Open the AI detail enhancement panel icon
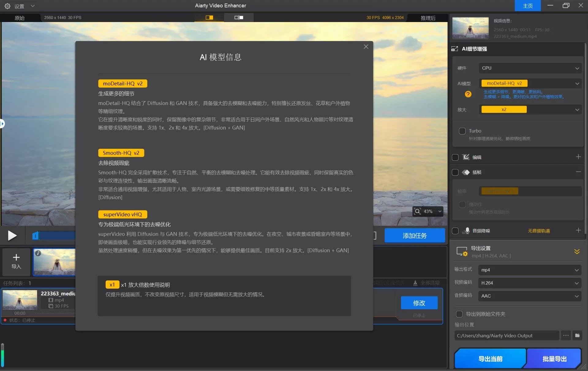 [x=455, y=49]
